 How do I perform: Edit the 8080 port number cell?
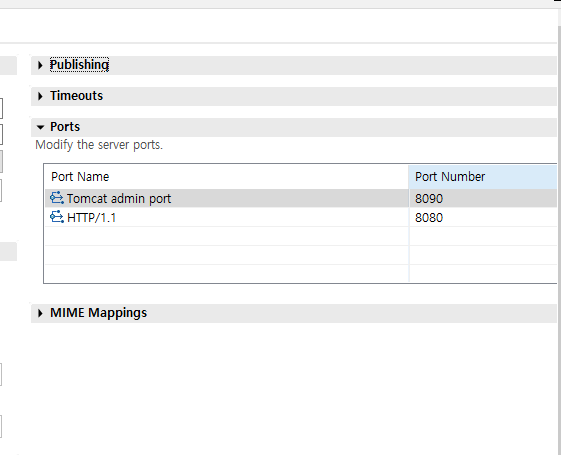[483, 217]
